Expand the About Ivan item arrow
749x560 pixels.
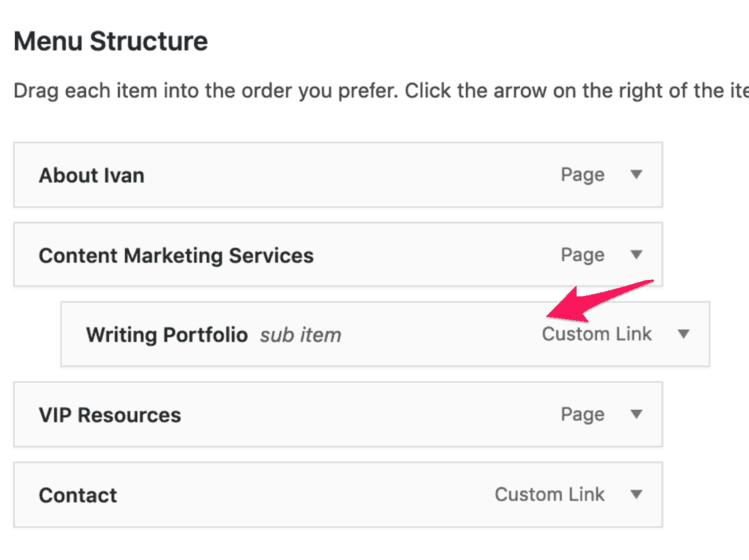point(636,175)
